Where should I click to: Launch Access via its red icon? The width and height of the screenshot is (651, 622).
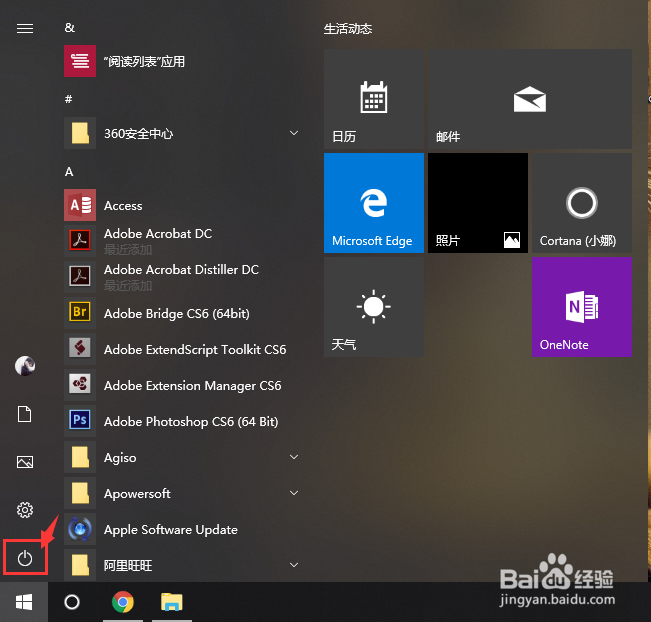[x=80, y=205]
